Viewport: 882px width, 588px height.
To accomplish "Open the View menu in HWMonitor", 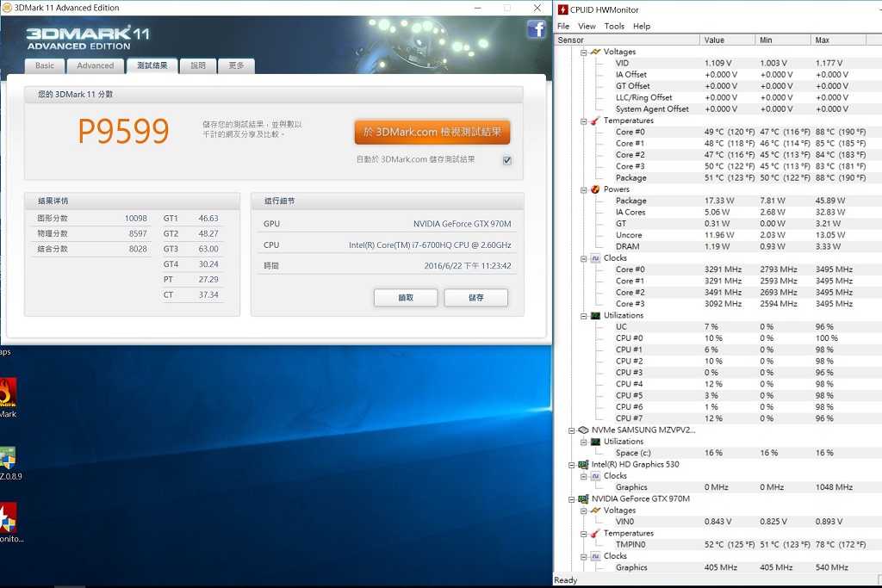I will pos(587,26).
